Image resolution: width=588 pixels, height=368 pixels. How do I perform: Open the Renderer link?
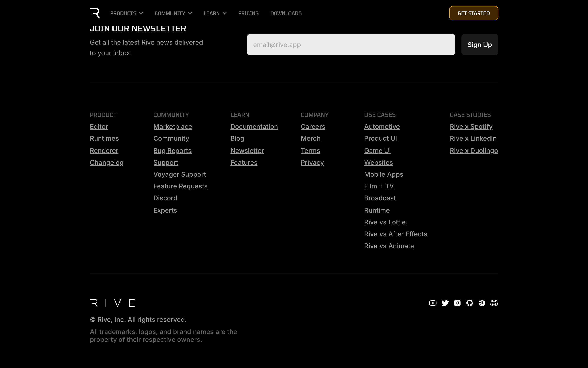click(x=104, y=151)
